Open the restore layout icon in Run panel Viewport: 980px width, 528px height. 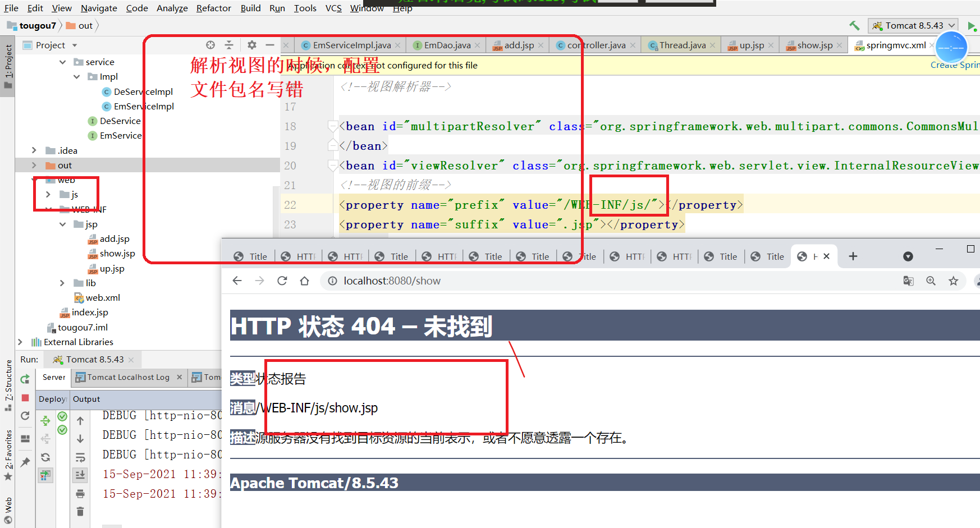(x=25, y=439)
